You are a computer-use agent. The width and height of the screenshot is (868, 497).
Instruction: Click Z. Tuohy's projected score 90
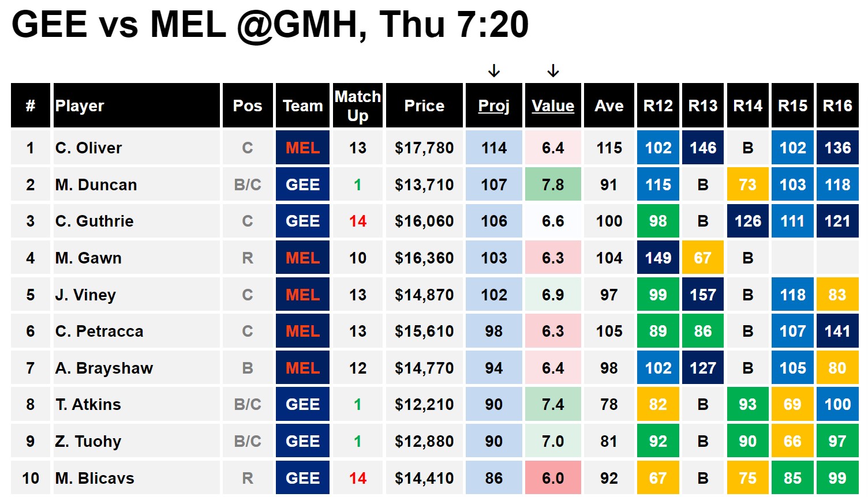point(494,441)
